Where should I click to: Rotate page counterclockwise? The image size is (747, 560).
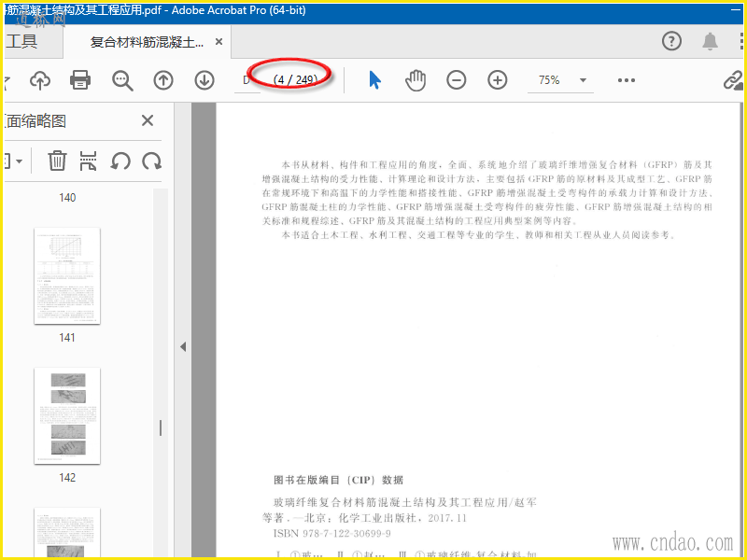click(120, 161)
